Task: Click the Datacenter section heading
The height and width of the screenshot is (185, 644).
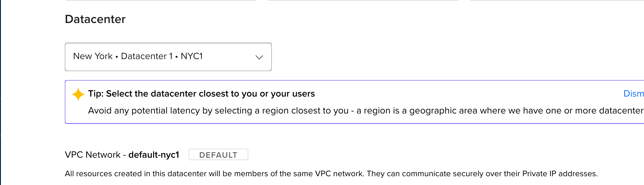Action: tap(95, 19)
